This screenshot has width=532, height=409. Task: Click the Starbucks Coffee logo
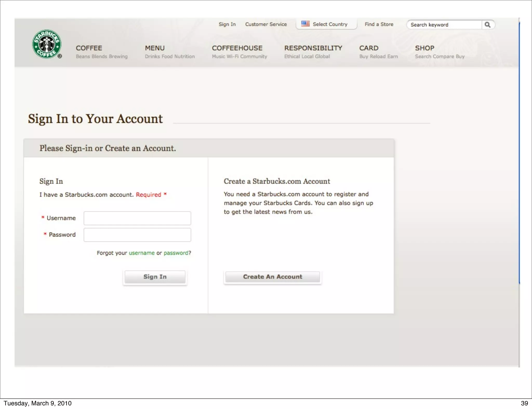(47, 44)
